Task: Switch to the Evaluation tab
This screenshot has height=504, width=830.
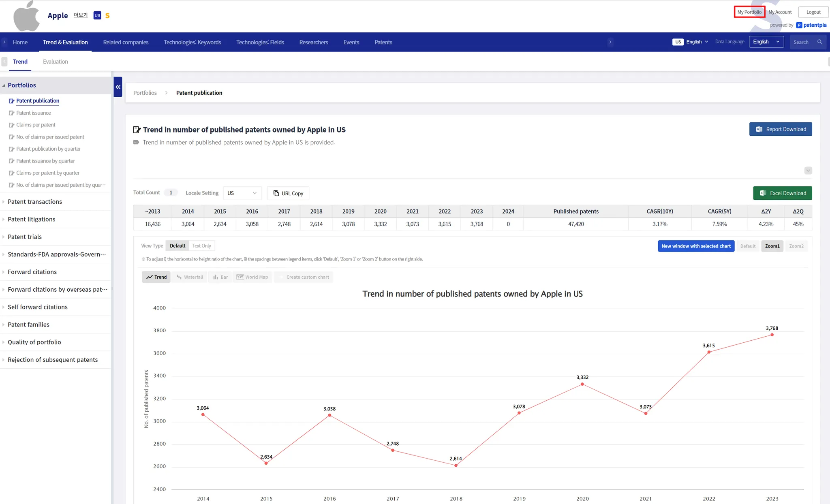Action: pyautogui.click(x=56, y=62)
